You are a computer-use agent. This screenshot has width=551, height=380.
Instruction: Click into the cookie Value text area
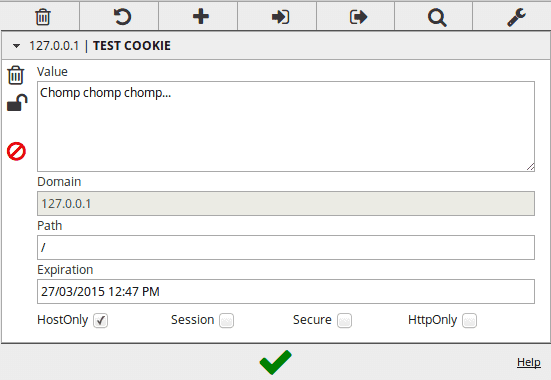coord(286,127)
